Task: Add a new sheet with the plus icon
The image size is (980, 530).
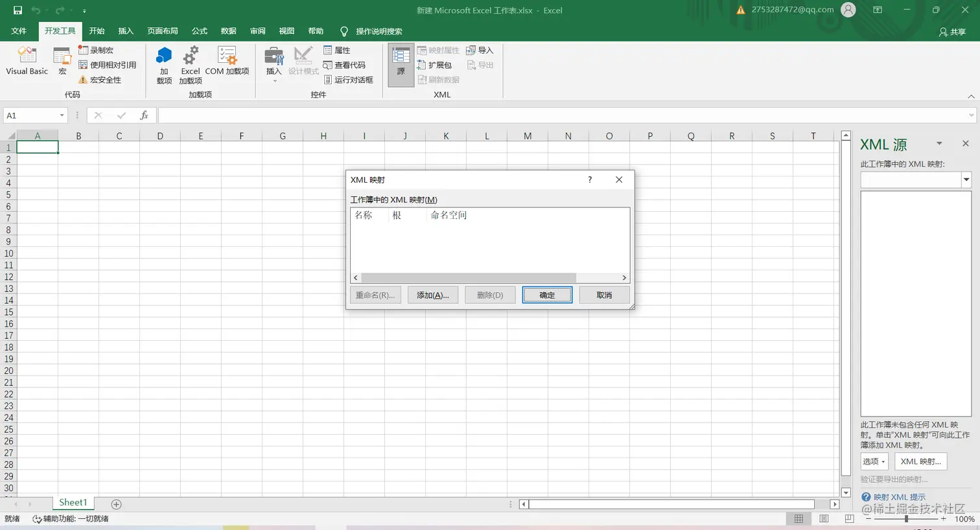Action: click(117, 504)
